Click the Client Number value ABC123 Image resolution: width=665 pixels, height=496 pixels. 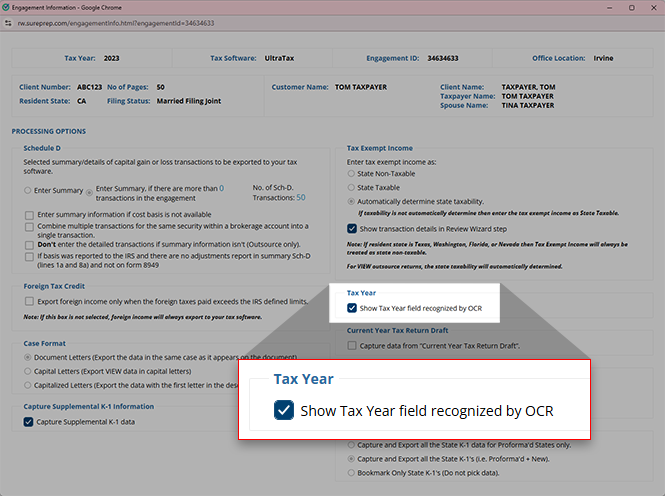tap(89, 87)
